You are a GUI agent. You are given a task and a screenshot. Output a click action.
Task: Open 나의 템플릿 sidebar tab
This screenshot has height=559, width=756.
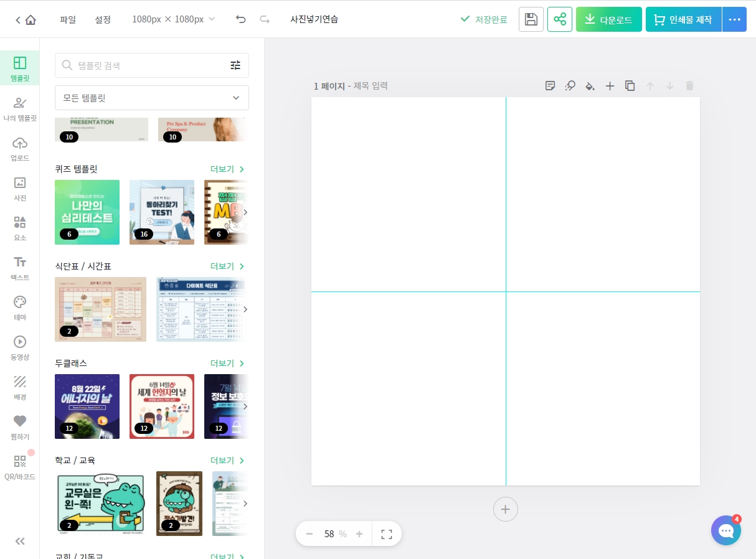click(x=20, y=108)
